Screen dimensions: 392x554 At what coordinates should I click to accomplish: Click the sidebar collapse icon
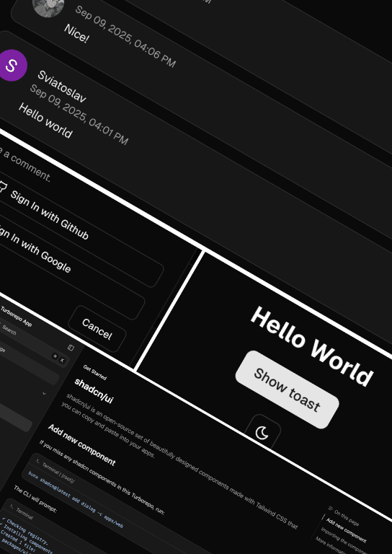71,348
